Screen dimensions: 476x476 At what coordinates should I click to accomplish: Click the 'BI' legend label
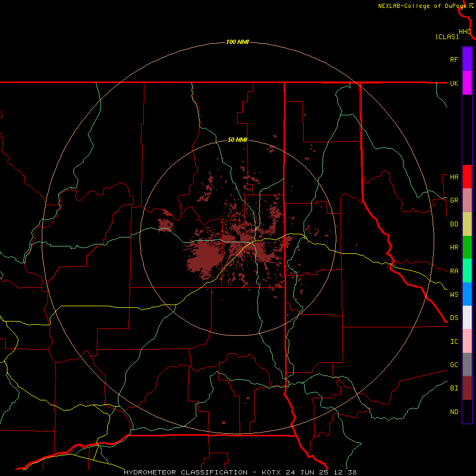[454, 388]
